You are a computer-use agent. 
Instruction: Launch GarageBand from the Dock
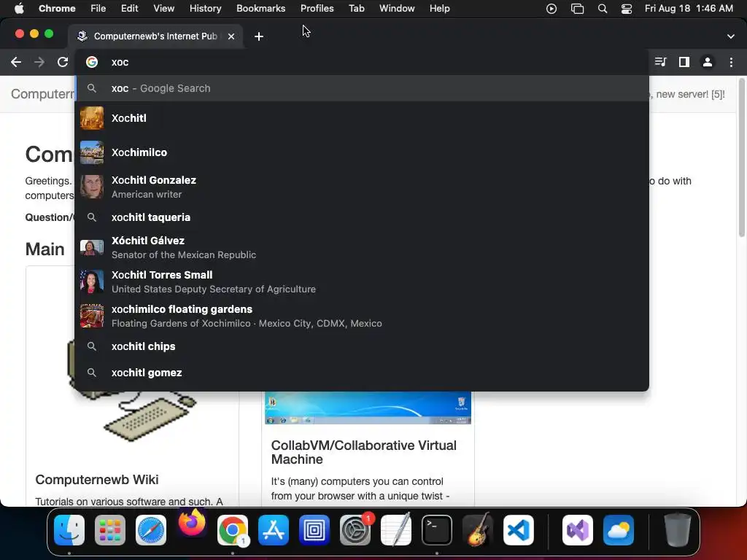coord(478,530)
